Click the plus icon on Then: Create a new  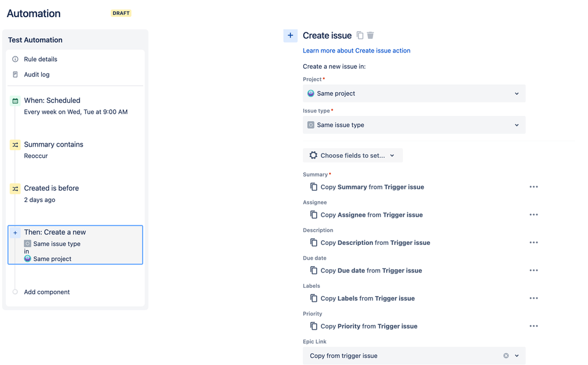pos(15,233)
